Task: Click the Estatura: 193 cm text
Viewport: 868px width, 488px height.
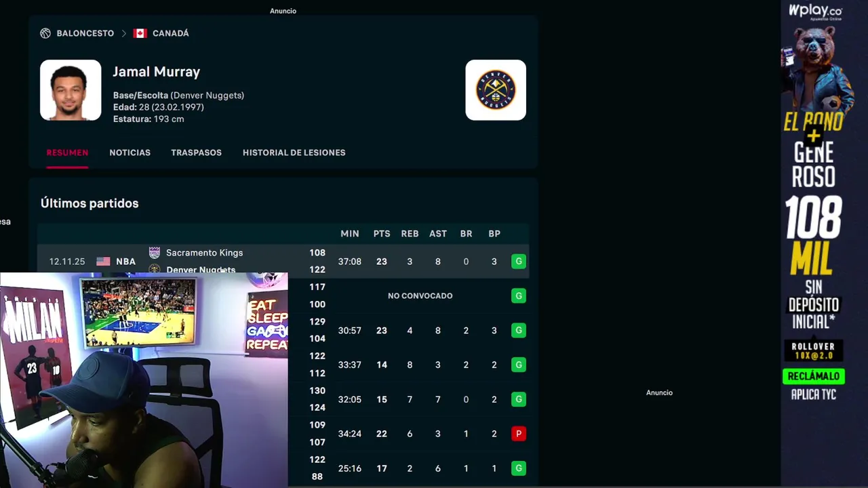Action: pos(149,119)
